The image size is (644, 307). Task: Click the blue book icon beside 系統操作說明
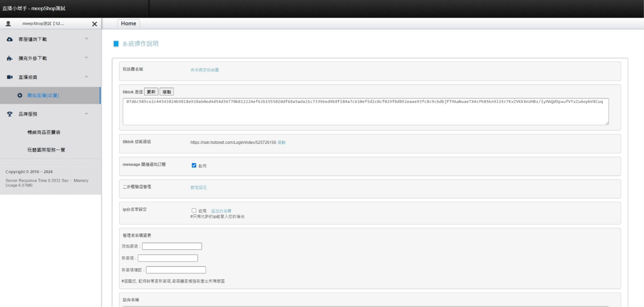[x=116, y=44]
